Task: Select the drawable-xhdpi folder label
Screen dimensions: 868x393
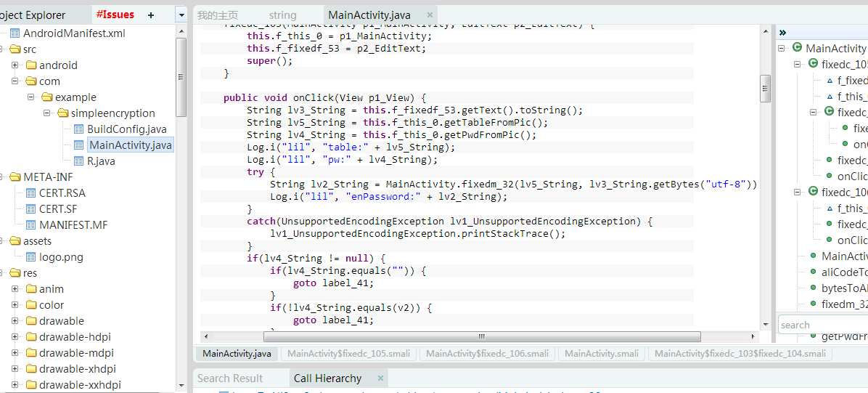Action: (x=78, y=369)
